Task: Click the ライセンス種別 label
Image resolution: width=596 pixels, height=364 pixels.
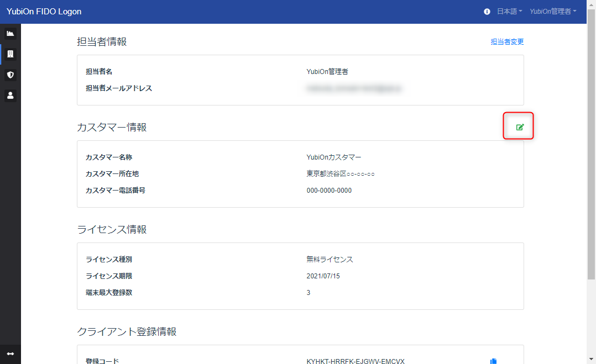Action: pyautogui.click(x=109, y=259)
